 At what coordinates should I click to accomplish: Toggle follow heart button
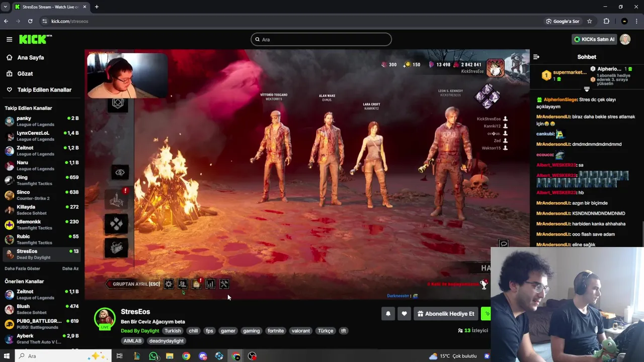tap(404, 314)
